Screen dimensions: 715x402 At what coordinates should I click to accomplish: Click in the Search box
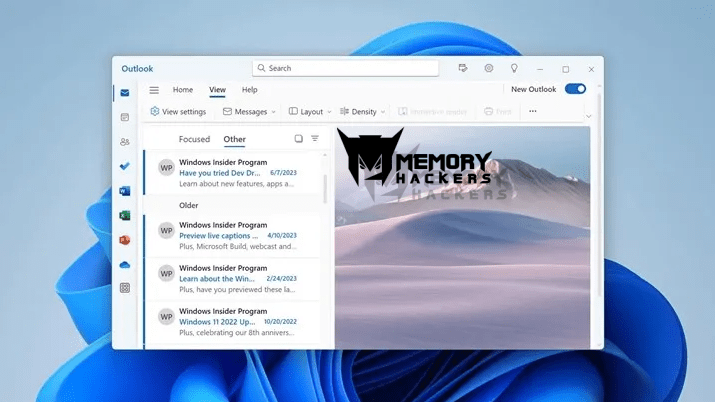tap(346, 68)
